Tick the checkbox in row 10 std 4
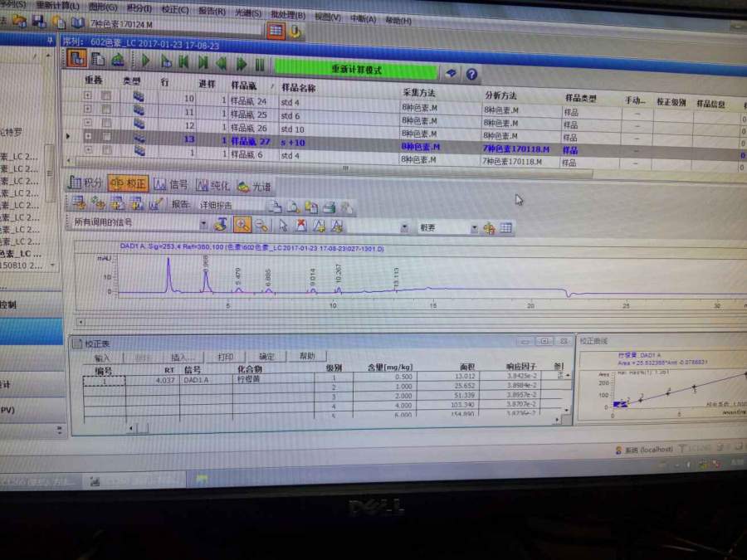 pos(105,95)
